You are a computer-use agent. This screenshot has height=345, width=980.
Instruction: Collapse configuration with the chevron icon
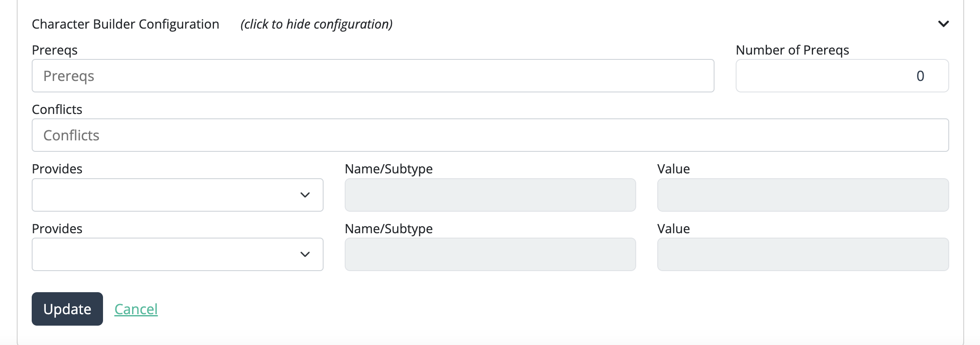pyautogui.click(x=943, y=24)
